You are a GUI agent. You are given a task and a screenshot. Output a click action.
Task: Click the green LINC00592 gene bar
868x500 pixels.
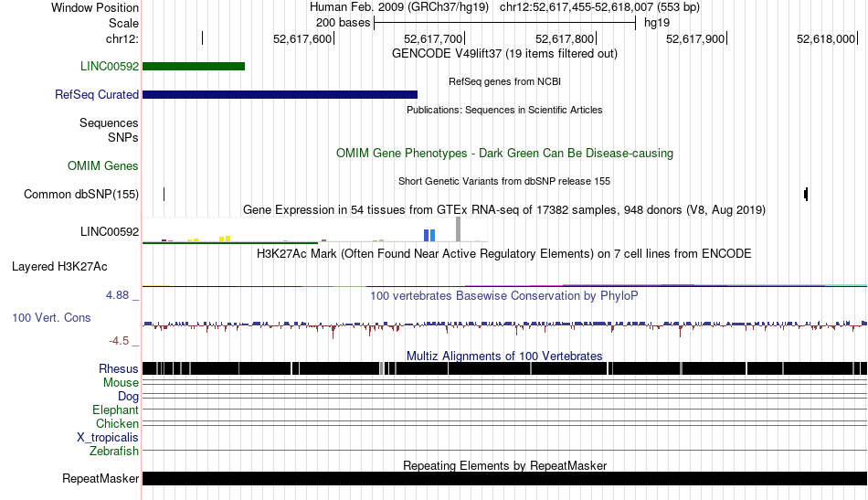tap(194, 67)
